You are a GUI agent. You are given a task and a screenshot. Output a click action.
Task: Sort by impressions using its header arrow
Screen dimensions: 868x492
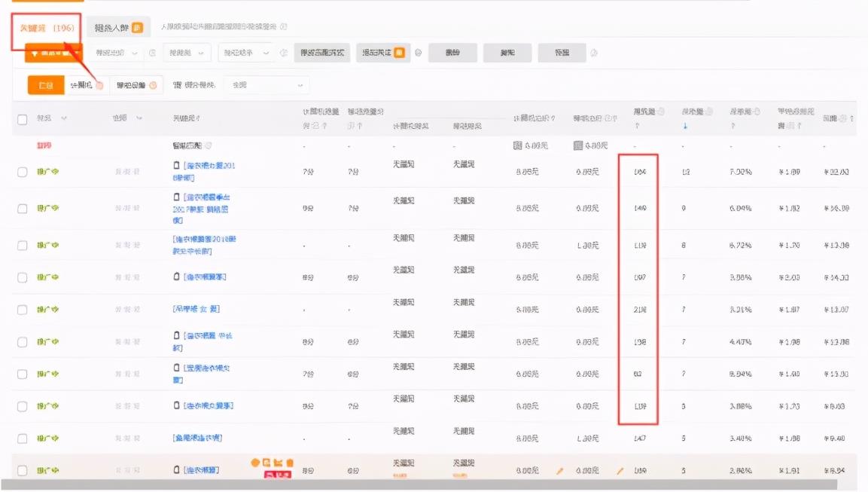(x=637, y=126)
